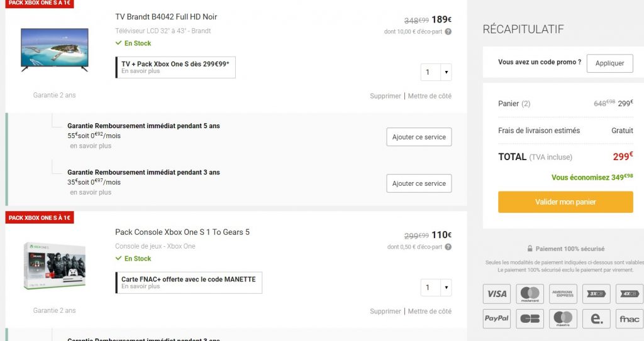The width and height of the screenshot is (644, 341).
Task: Click the 3XCB installment payment icon
Action: (x=596, y=293)
